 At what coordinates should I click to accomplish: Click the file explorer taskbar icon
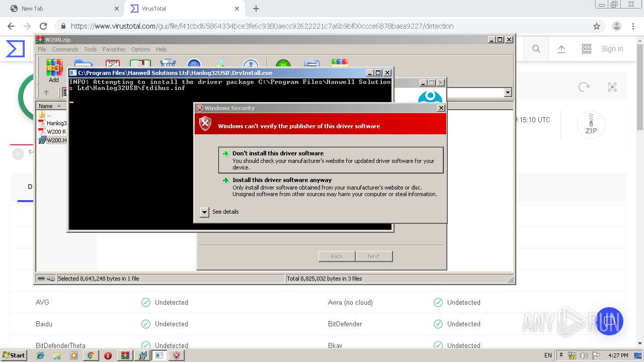(57, 355)
